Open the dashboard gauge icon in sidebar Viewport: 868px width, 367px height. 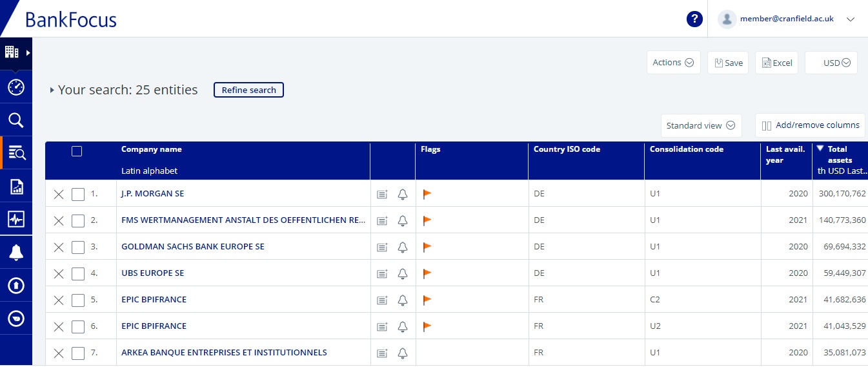pyautogui.click(x=15, y=87)
